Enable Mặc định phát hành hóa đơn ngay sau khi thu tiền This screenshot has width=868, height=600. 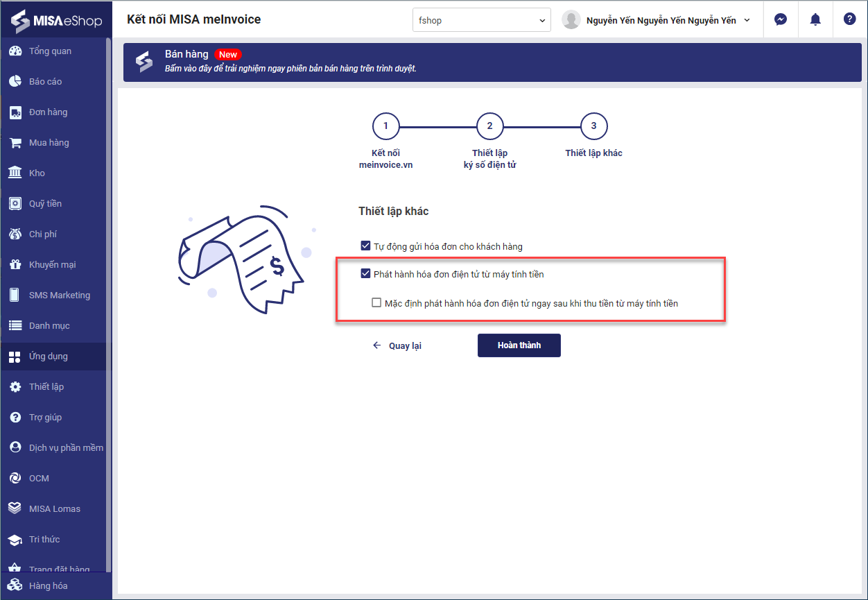[376, 302]
